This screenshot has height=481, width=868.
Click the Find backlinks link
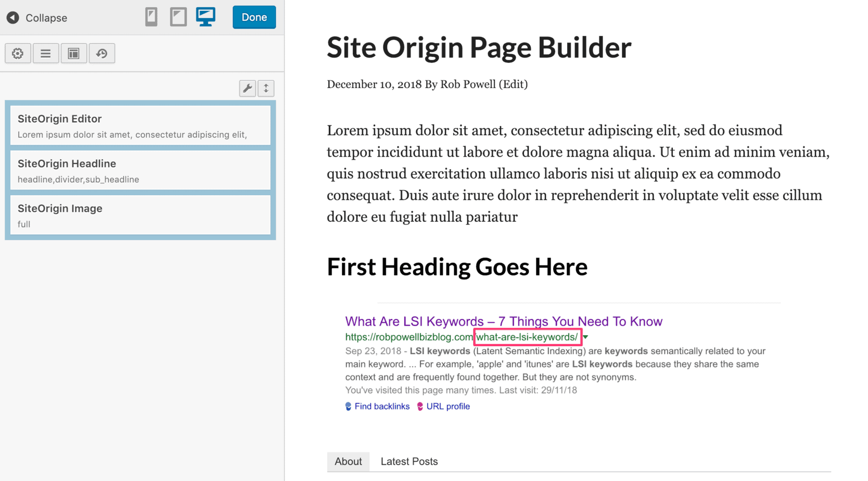click(x=382, y=406)
